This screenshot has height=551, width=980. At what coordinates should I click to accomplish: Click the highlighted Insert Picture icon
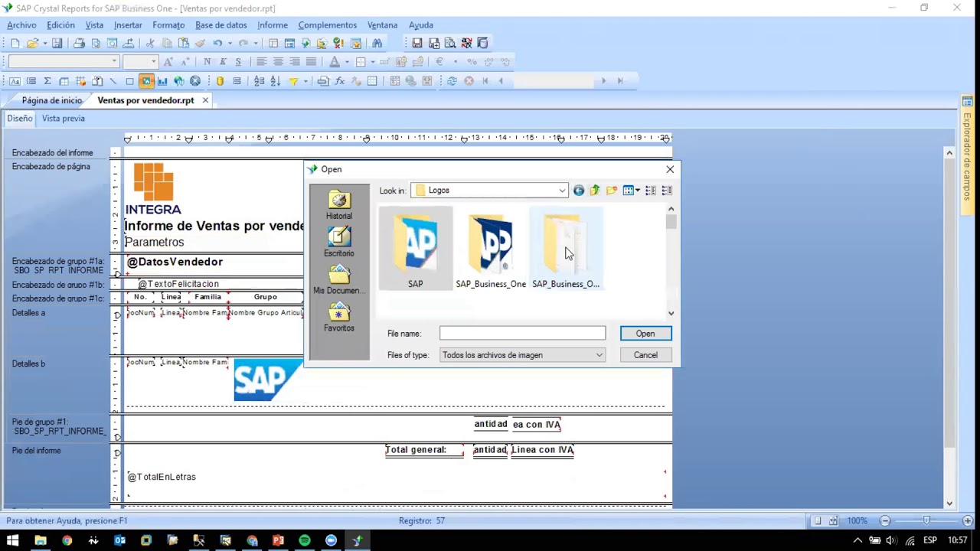point(146,81)
